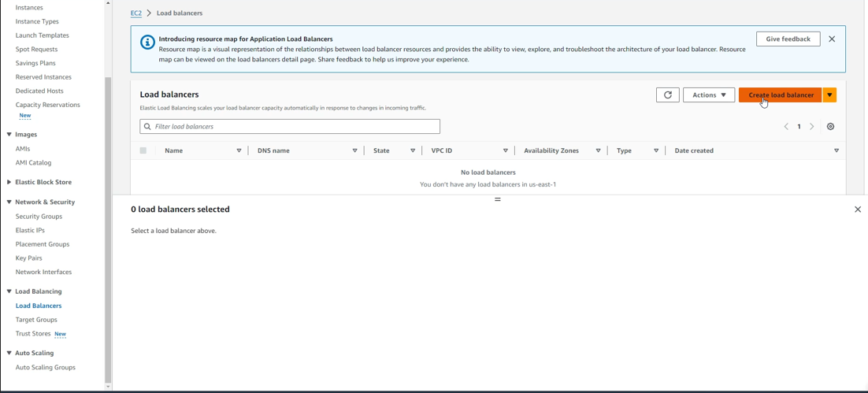Click the next page arrow
The width and height of the screenshot is (868, 393).
[812, 127]
